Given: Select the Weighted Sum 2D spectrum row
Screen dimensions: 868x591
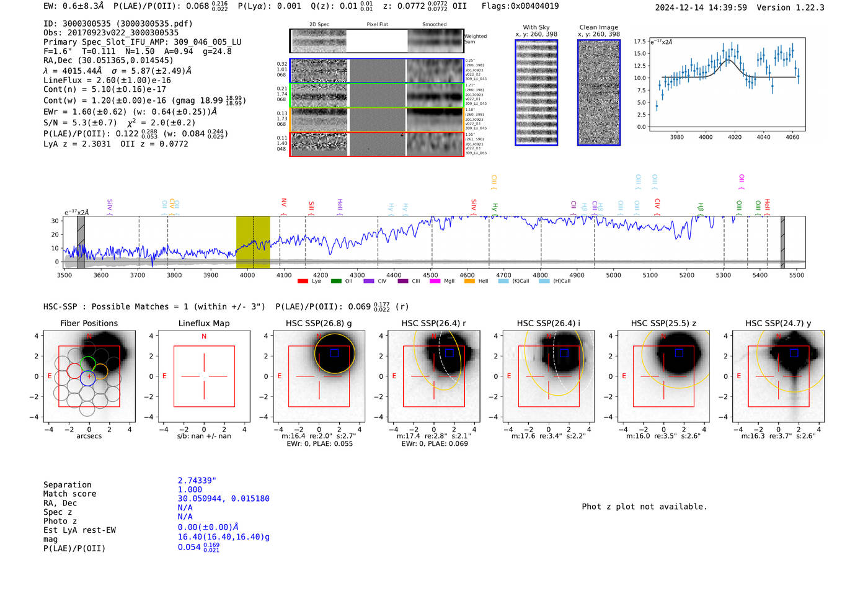Looking at the screenshot, I should [x=376, y=40].
